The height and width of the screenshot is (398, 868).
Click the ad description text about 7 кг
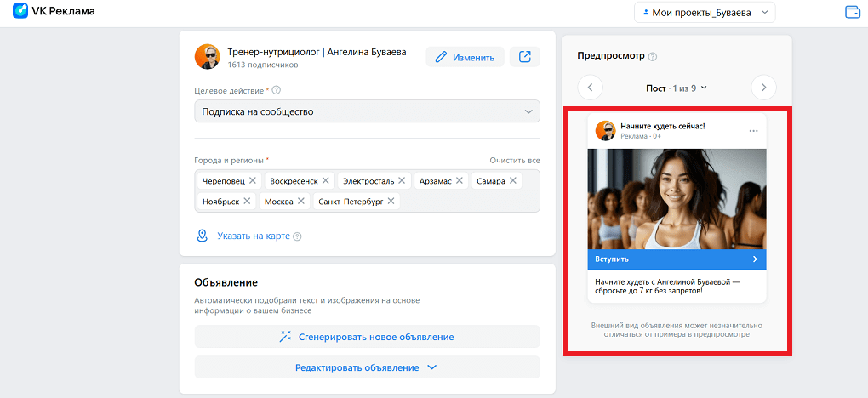click(x=667, y=287)
